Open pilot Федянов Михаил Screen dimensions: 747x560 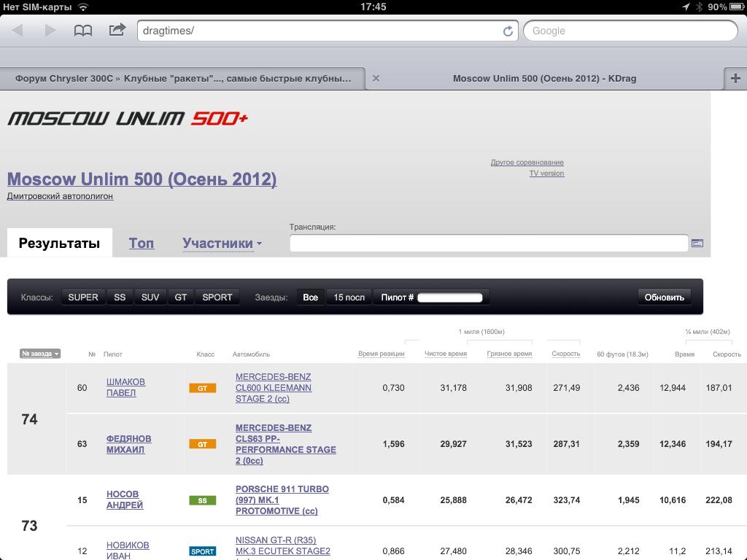(128, 444)
